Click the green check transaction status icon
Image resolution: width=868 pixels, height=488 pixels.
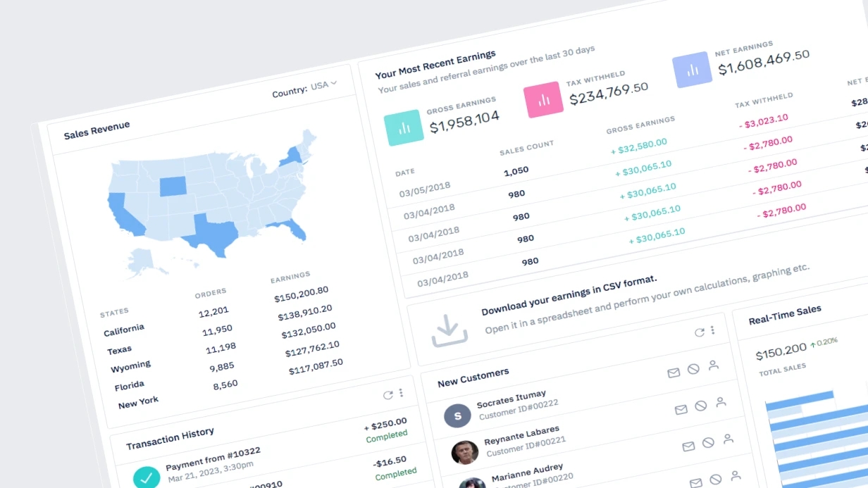147,478
